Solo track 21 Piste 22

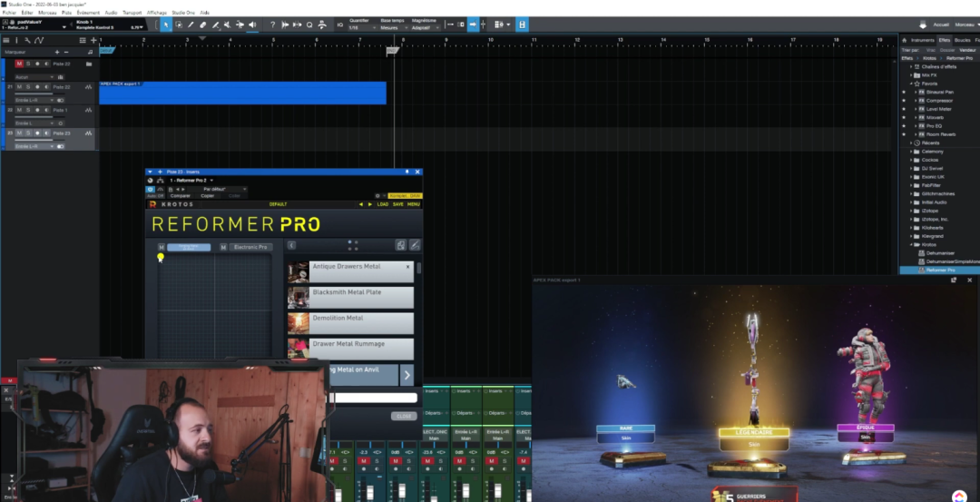tap(28, 87)
